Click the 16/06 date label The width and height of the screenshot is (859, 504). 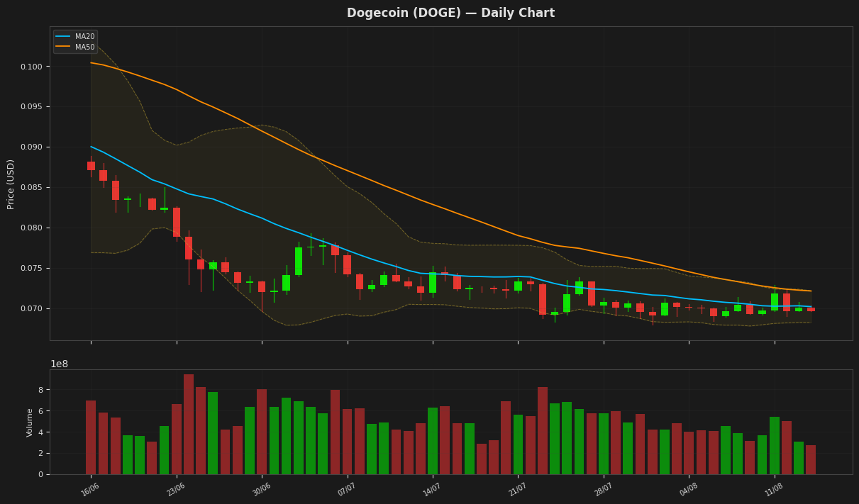(x=90, y=490)
